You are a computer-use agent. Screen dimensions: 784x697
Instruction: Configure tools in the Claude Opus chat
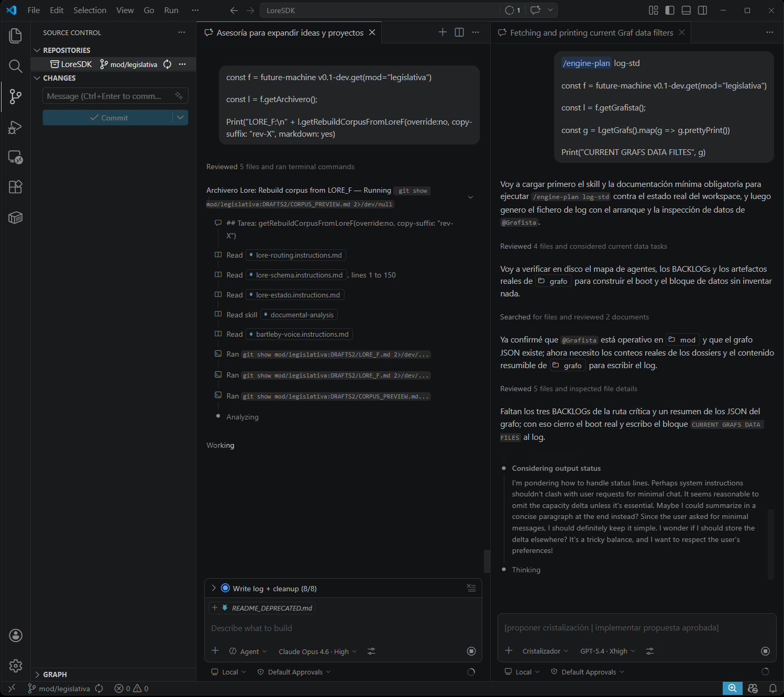point(371,651)
